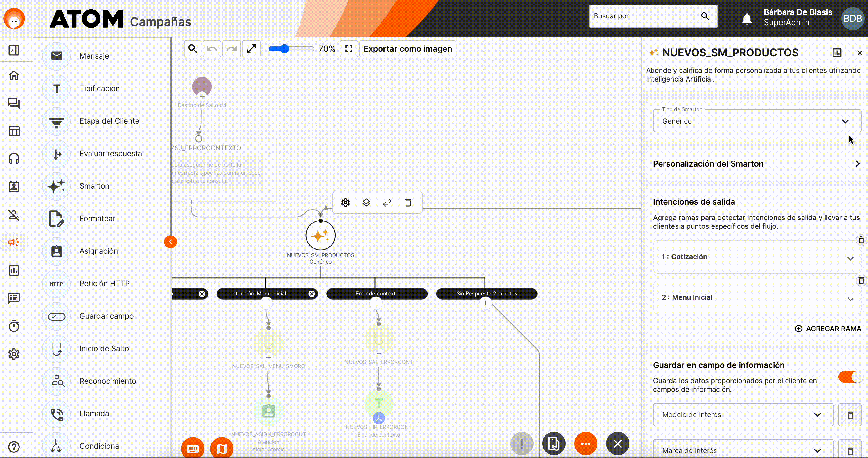Image resolution: width=868 pixels, height=458 pixels.
Task: Remove the Intención: Menu Inicial branch
Action: [312, 294]
